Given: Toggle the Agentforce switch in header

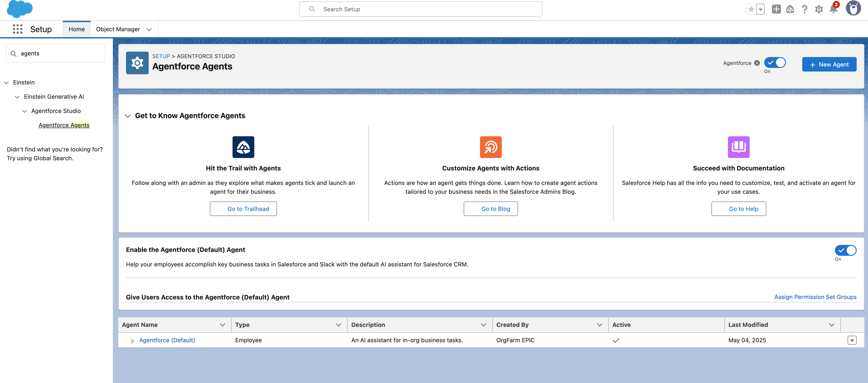Looking at the screenshot, I should pyautogui.click(x=775, y=63).
